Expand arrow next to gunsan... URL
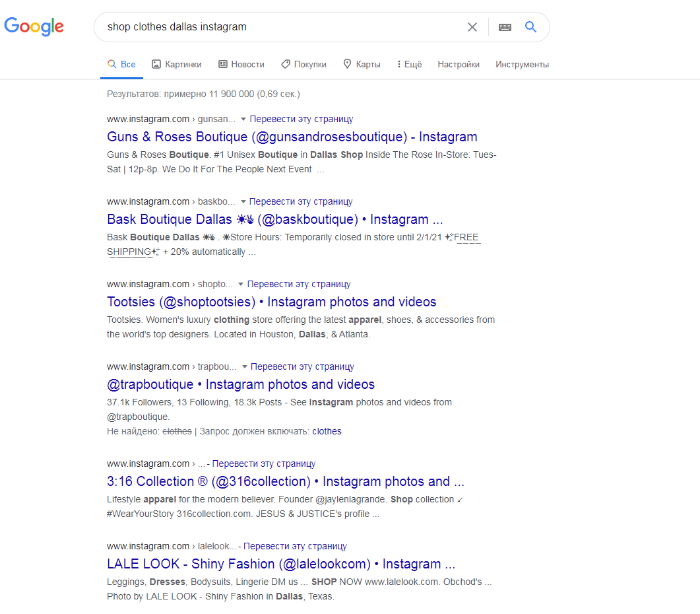This screenshot has height=614, width=700. point(243,119)
